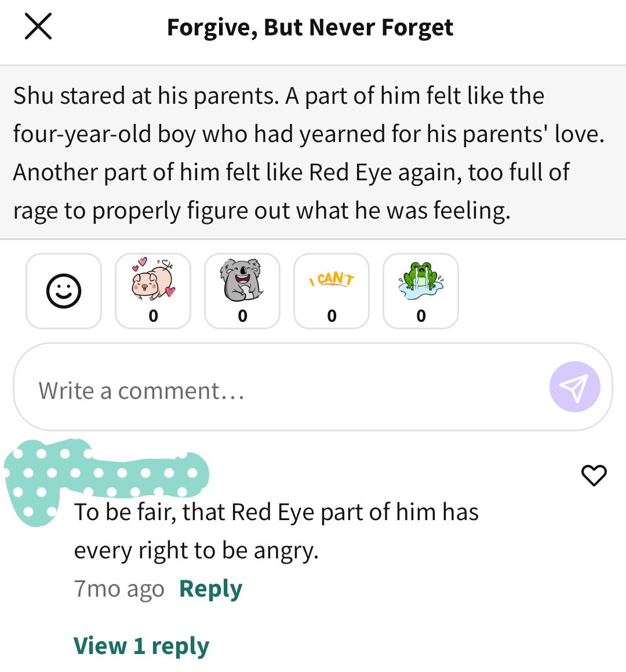Reply to the Red Eye comment
Image resolution: width=626 pixels, height=672 pixels.
[210, 589]
